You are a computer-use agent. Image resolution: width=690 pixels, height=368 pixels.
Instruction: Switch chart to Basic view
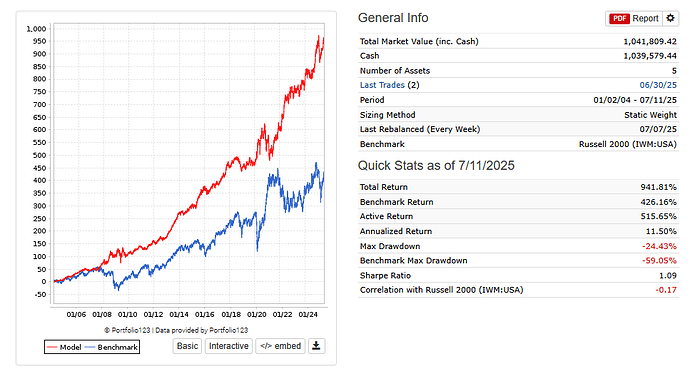(x=187, y=346)
